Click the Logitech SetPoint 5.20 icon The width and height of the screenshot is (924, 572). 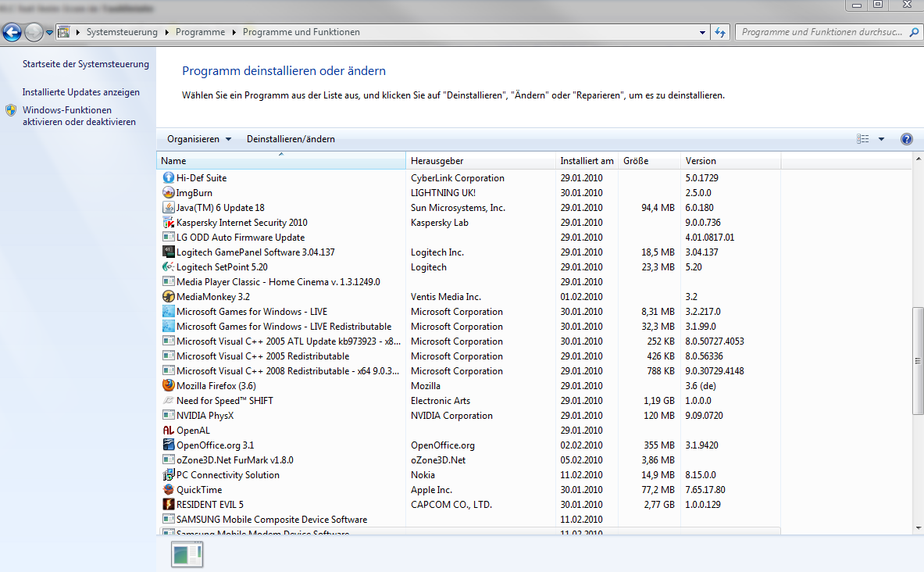[169, 266]
